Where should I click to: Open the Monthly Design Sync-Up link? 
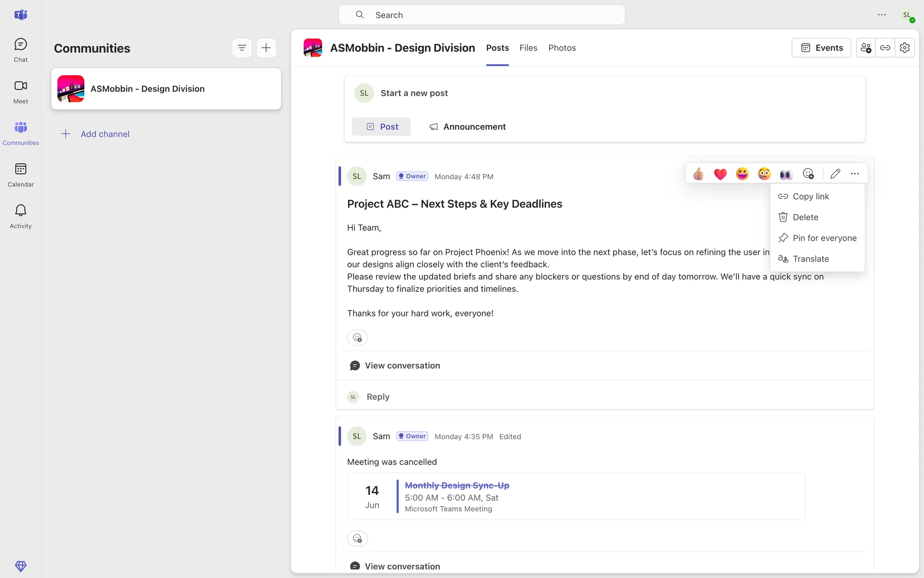coord(457,486)
